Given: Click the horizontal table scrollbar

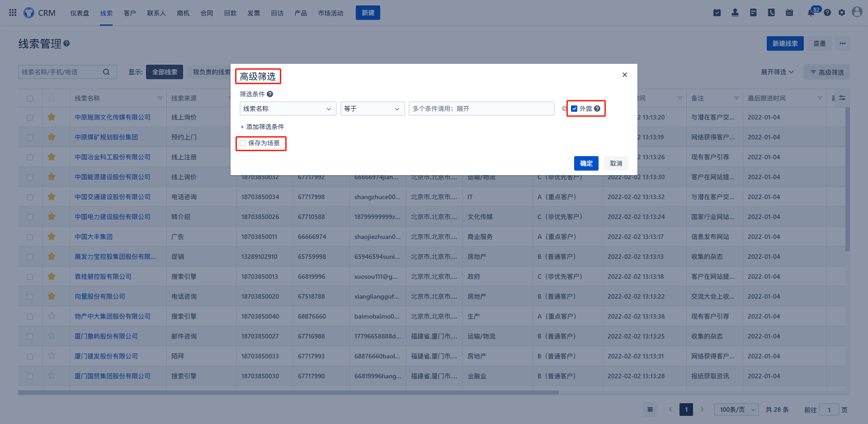Looking at the screenshot, I should (288, 393).
